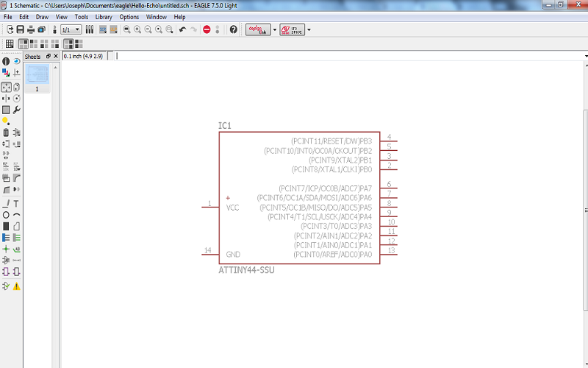Select the Value tool
The height and width of the screenshot is (368, 588).
16,166
